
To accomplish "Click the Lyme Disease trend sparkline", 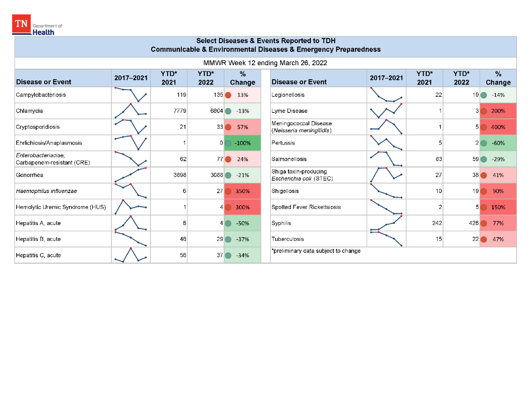I will click(386, 111).
